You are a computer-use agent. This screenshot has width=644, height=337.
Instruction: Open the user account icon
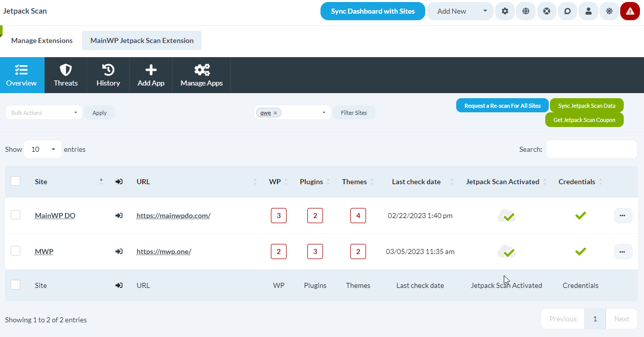pyautogui.click(x=588, y=11)
